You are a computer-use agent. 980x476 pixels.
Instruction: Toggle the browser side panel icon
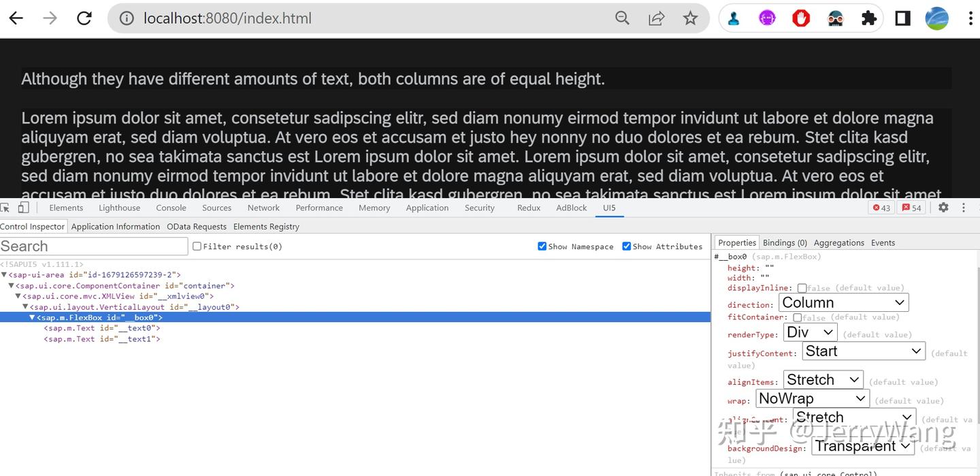[903, 18]
